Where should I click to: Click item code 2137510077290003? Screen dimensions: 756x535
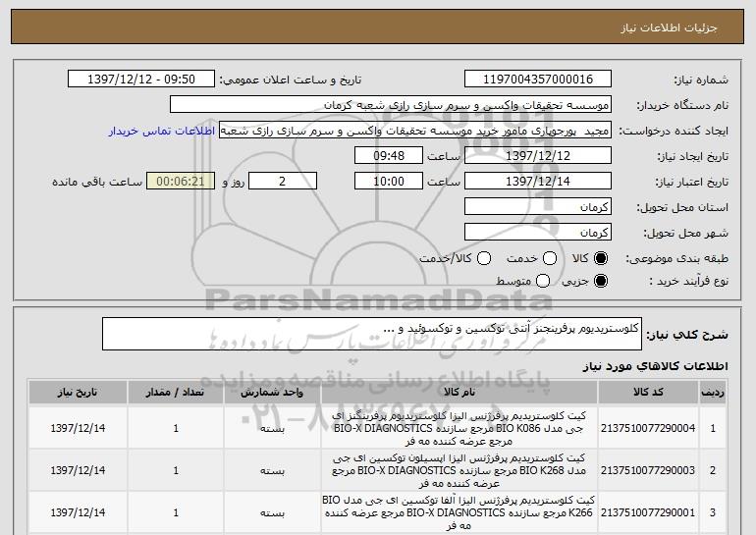(x=648, y=470)
